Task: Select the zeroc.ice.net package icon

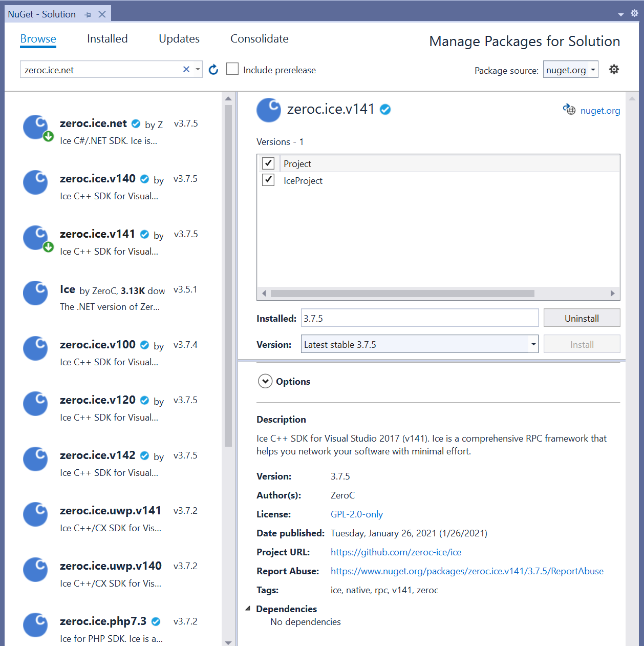Action: pos(36,127)
